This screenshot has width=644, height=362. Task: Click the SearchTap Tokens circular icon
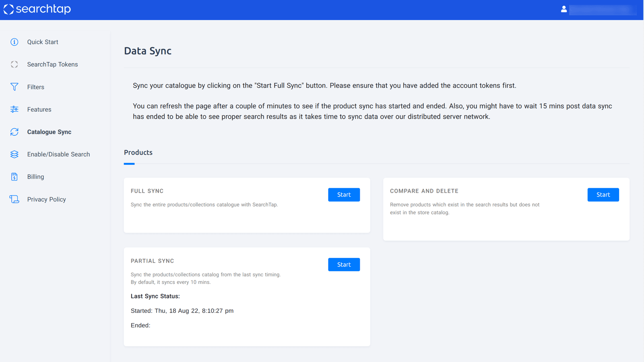14,64
